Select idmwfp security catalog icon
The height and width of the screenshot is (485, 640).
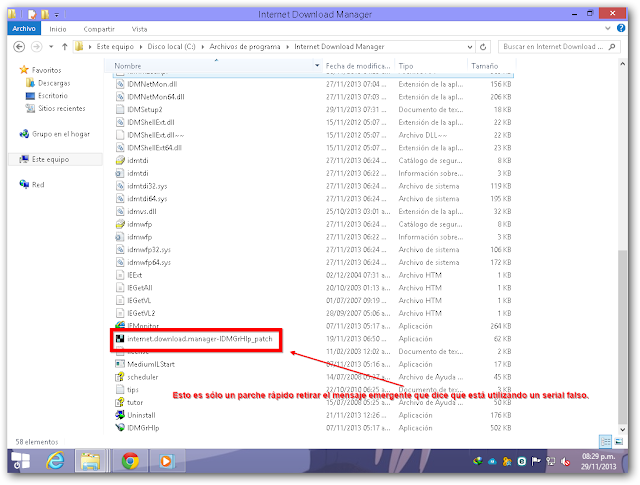click(x=120, y=224)
